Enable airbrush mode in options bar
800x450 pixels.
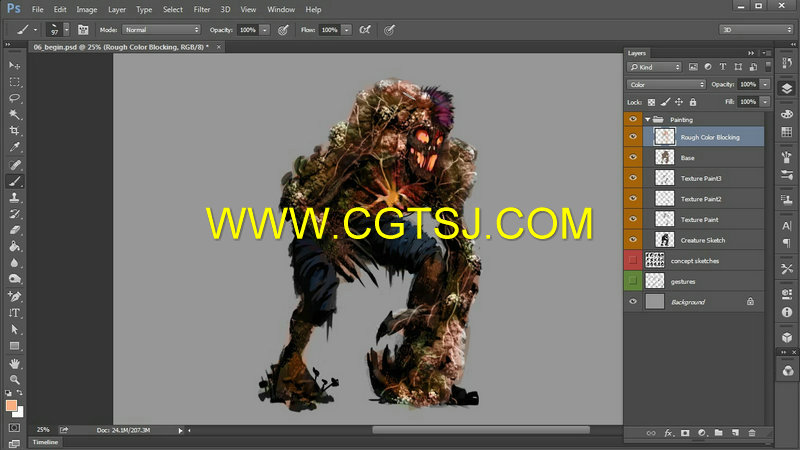pos(365,30)
